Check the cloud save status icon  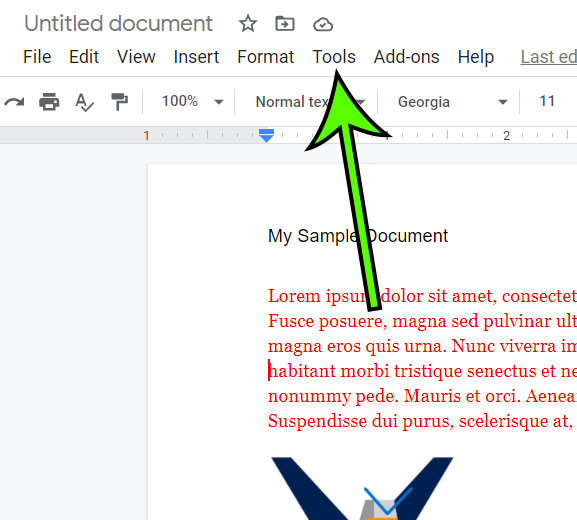323,25
